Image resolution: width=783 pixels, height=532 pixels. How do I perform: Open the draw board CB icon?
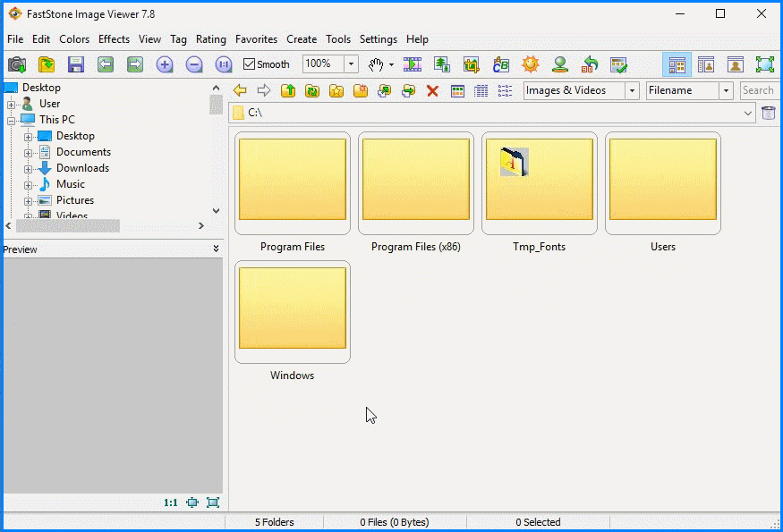[501, 64]
